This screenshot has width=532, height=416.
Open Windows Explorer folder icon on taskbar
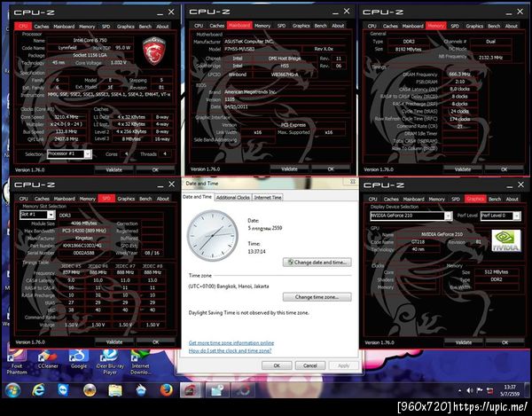pos(115,390)
